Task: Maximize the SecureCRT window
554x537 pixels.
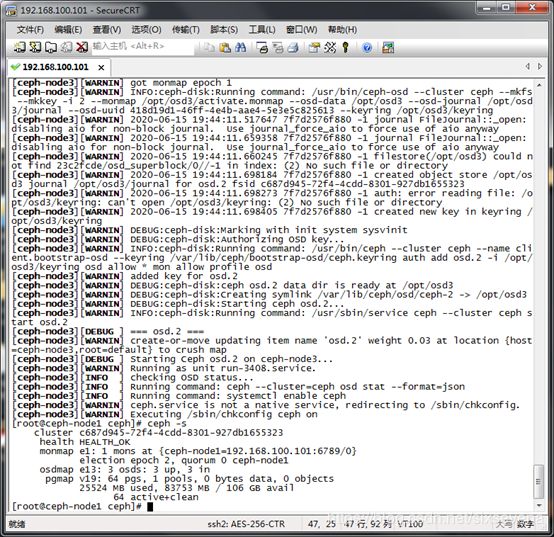Action: [506, 8]
